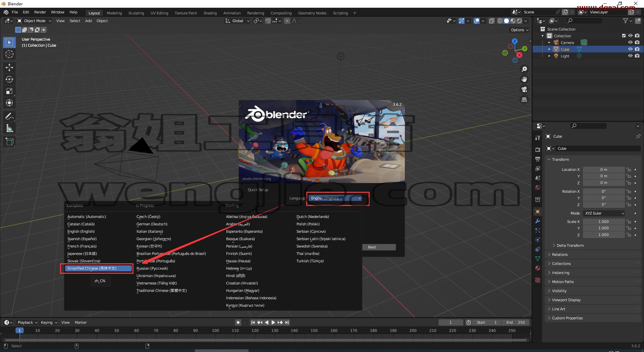Select the Measure tool

pyautogui.click(x=9, y=128)
